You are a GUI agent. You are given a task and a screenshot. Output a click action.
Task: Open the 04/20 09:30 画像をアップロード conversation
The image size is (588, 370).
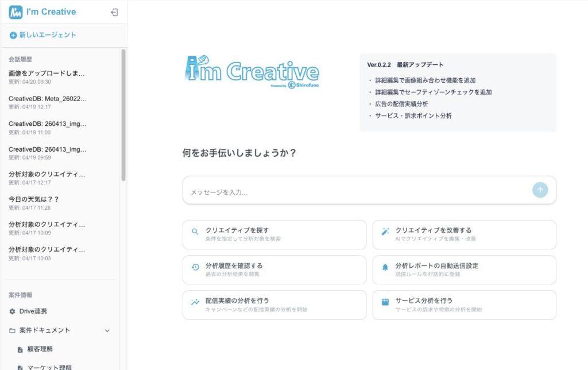click(x=47, y=74)
